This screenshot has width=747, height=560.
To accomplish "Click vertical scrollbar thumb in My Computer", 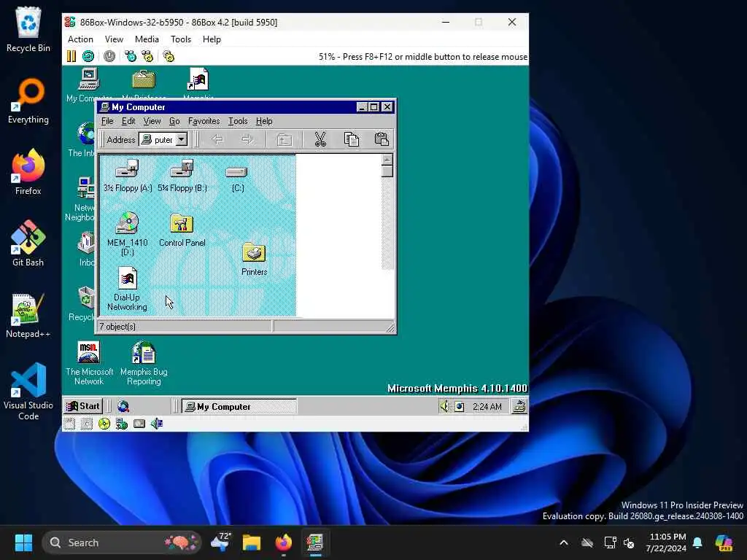I will (387, 171).
